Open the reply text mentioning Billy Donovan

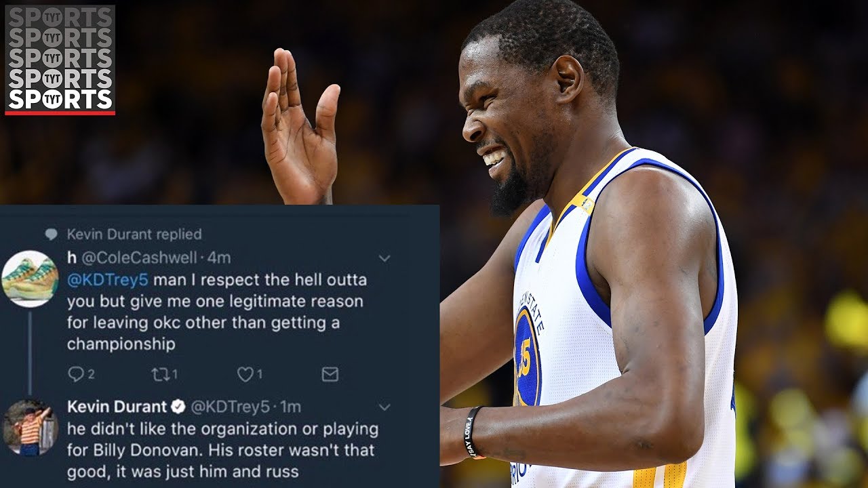tap(222, 450)
